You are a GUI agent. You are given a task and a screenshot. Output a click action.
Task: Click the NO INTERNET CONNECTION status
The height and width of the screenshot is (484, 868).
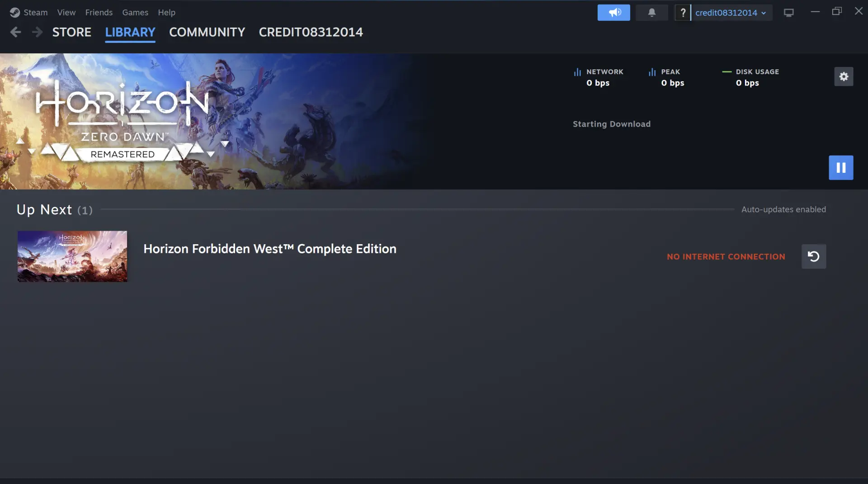click(726, 256)
